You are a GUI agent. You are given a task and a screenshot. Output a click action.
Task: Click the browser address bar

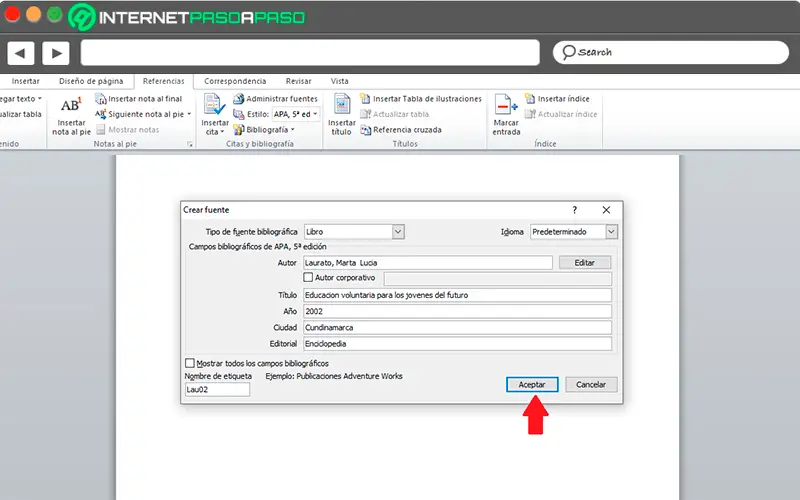click(x=310, y=53)
